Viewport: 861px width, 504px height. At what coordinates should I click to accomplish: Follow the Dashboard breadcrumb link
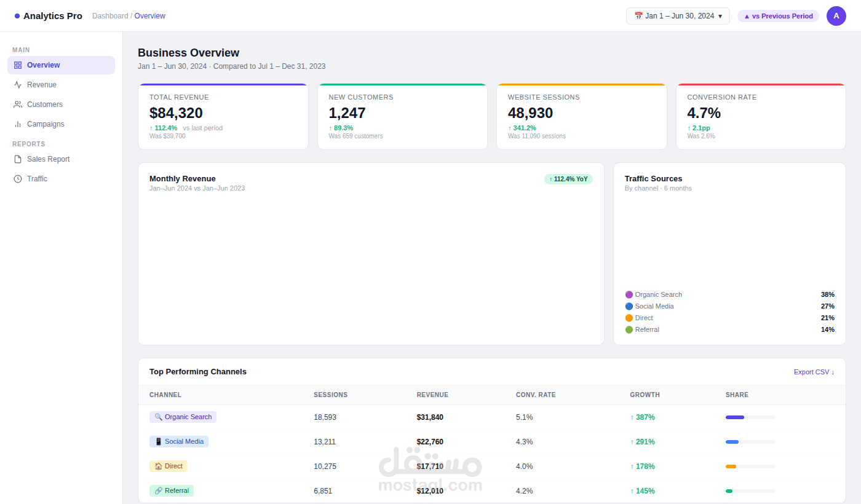pos(110,16)
